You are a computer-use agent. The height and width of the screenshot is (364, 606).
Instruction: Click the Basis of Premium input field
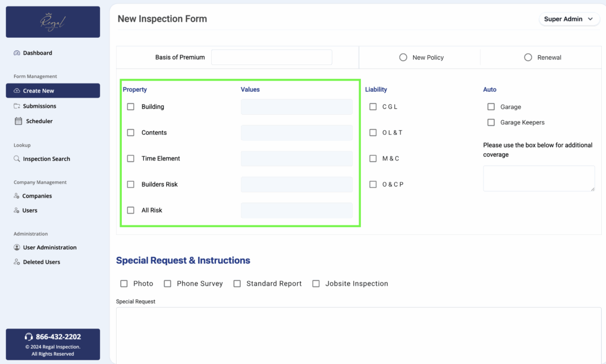point(271,57)
